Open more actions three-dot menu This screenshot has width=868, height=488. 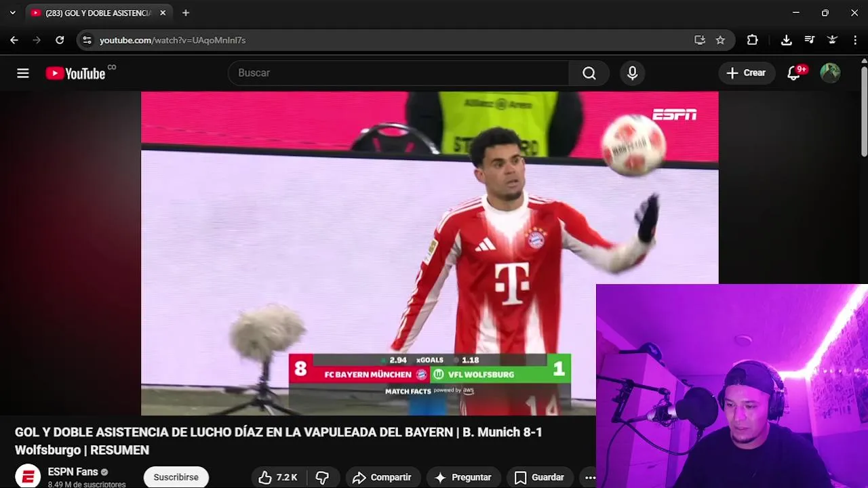point(590,477)
